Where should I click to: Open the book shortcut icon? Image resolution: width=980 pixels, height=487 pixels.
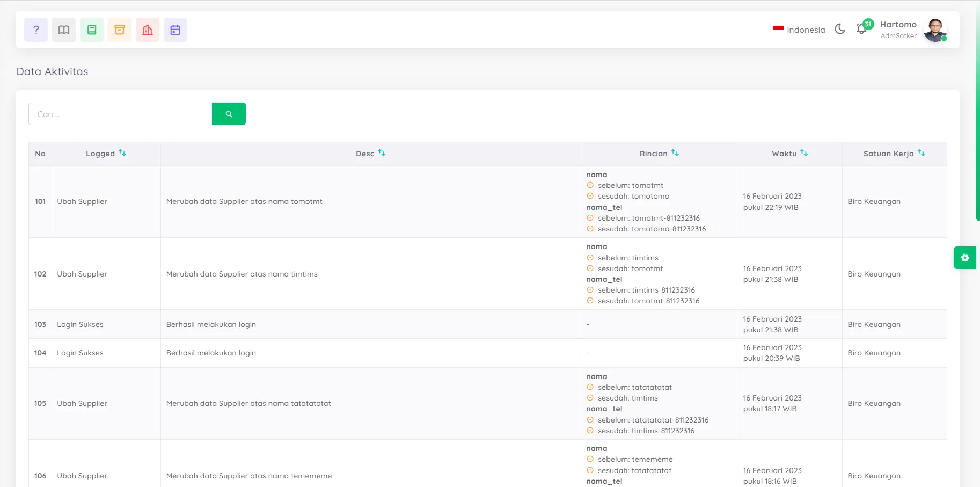click(x=64, y=30)
